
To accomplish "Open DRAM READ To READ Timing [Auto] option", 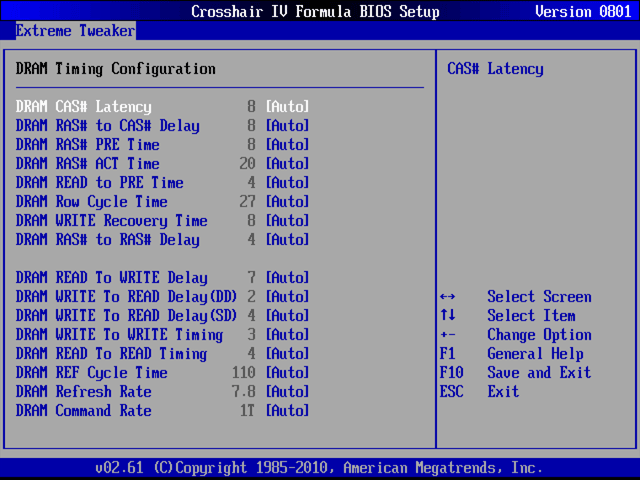I will pos(287,353).
